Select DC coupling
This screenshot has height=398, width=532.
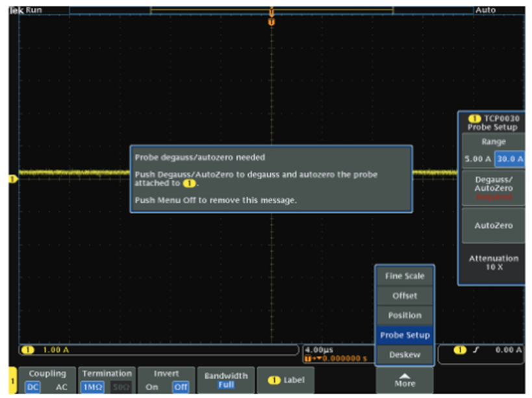click(x=32, y=387)
